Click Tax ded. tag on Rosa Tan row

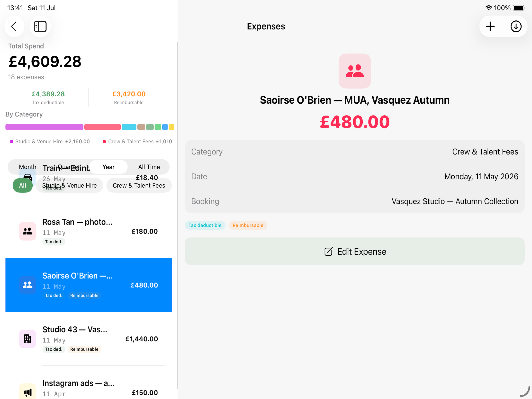coord(54,242)
